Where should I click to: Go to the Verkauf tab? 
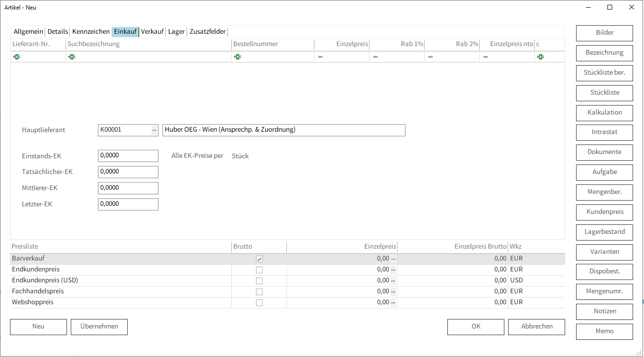[x=152, y=32]
